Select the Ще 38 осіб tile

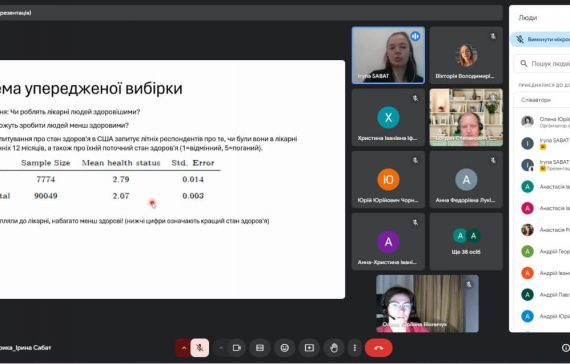pyautogui.click(x=466, y=241)
